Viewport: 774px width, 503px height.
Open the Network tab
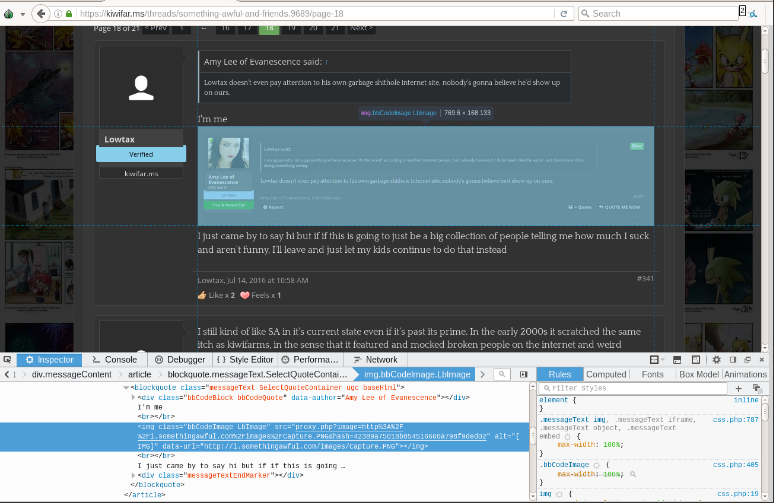pyautogui.click(x=376, y=359)
